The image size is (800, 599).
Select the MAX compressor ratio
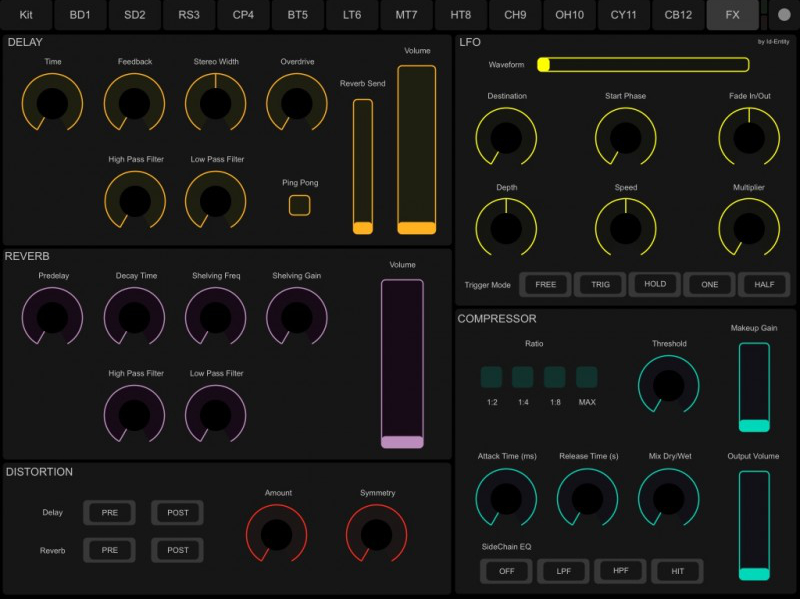[585, 377]
